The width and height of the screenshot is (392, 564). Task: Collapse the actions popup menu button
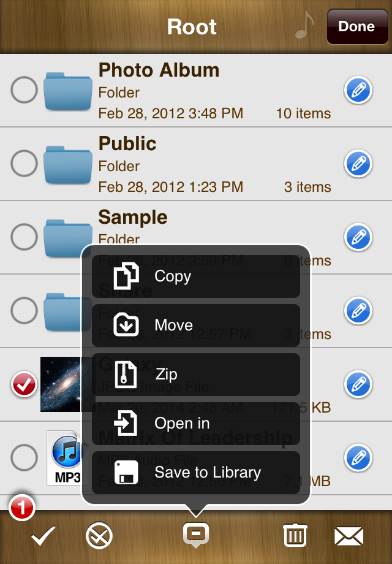coord(196,535)
